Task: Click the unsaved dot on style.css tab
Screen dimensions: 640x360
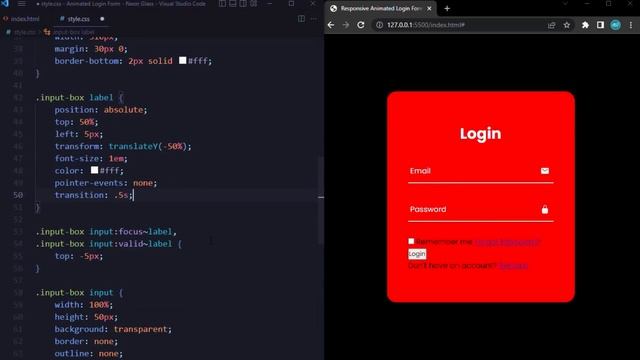Action: point(102,19)
